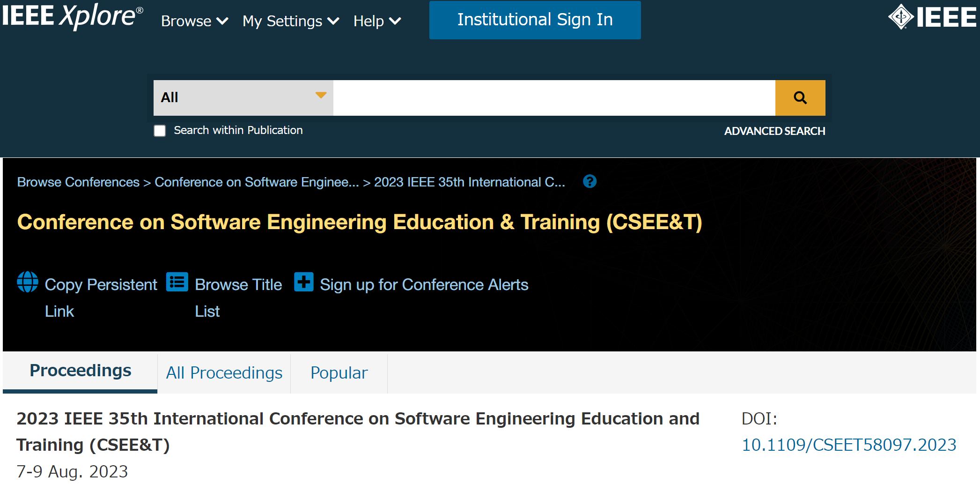
Task: Enable Search within Publication checkbox
Action: tap(160, 131)
